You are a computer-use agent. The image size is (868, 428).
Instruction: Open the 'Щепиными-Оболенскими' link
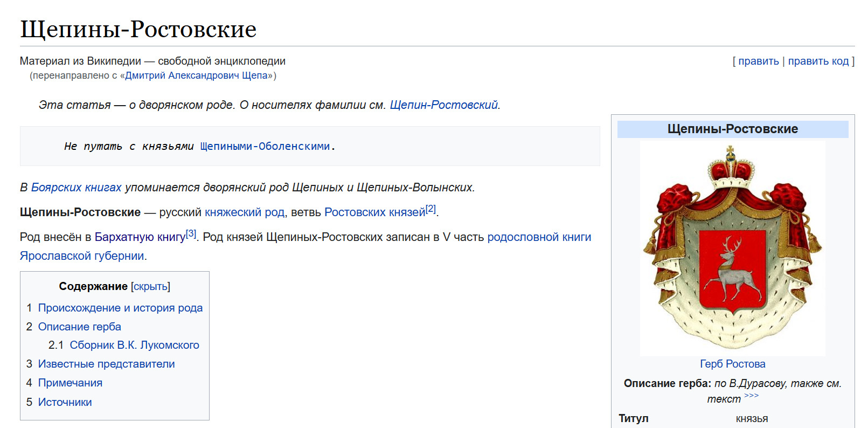265,146
